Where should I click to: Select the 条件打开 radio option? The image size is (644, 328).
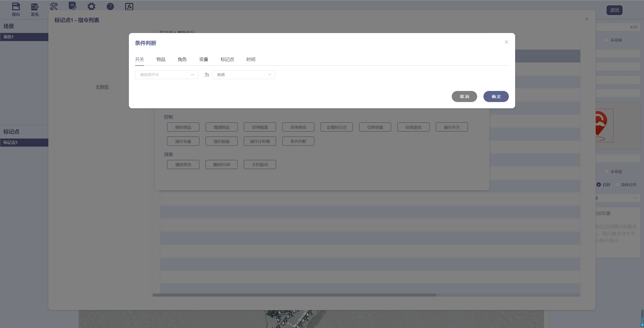(617, 185)
